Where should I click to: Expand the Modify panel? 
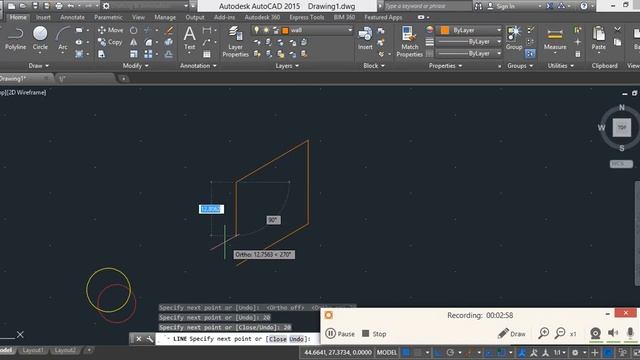pos(136,66)
